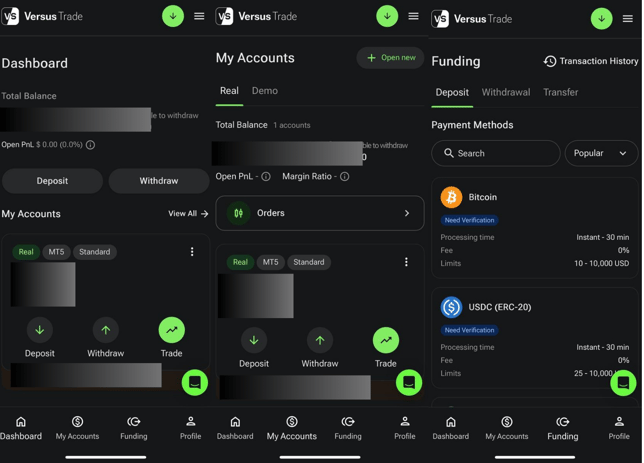
Task: Tap green download icon in My Accounts header
Action: (387, 16)
